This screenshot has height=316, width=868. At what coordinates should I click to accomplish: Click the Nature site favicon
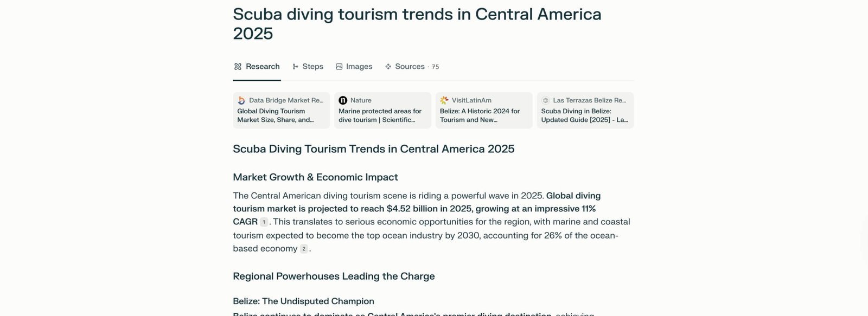point(343,100)
